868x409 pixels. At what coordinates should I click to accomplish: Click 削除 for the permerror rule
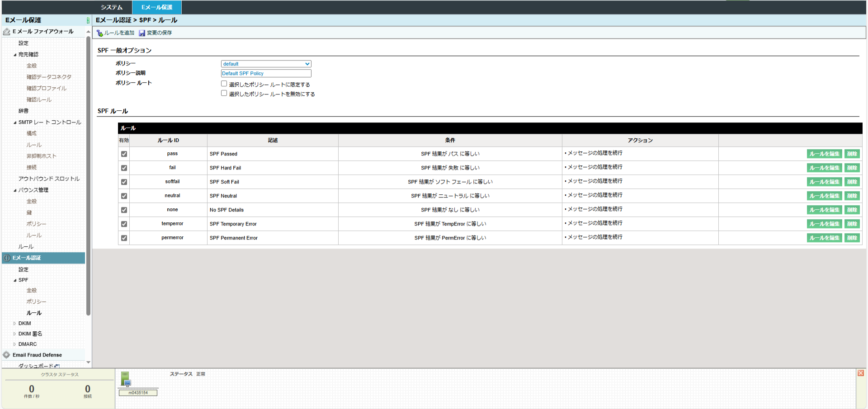pos(852,238)
